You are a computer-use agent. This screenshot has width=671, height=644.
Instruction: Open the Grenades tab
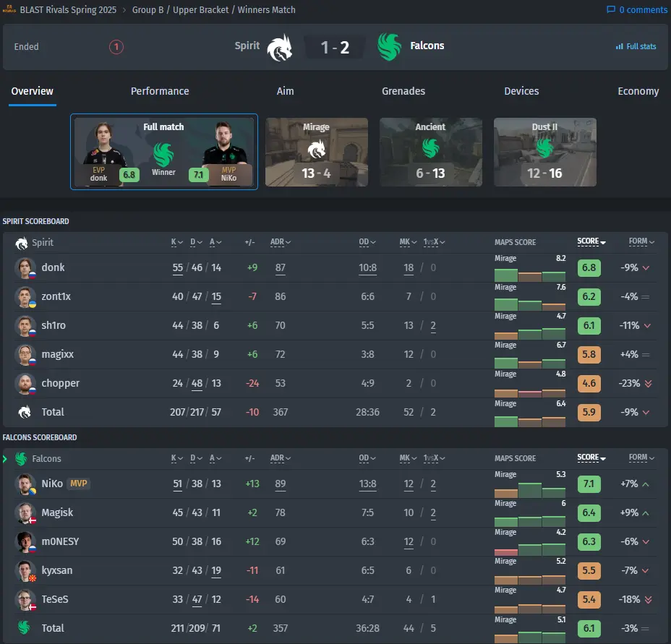click(403, 91)
